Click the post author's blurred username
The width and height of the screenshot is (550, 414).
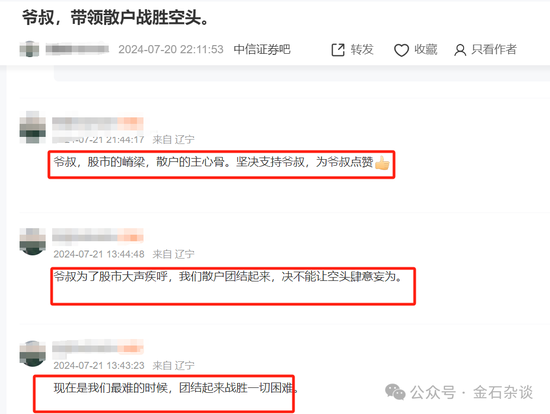tap(77, 49)
